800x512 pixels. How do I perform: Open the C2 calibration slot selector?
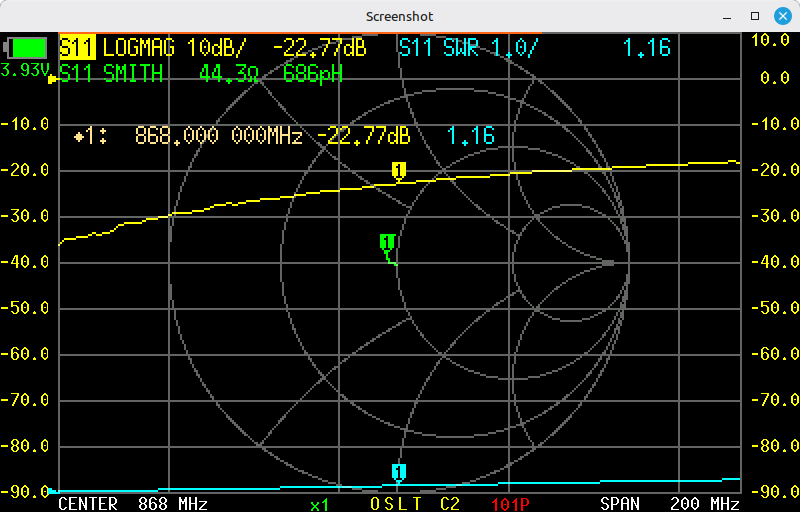click(450, 504)
